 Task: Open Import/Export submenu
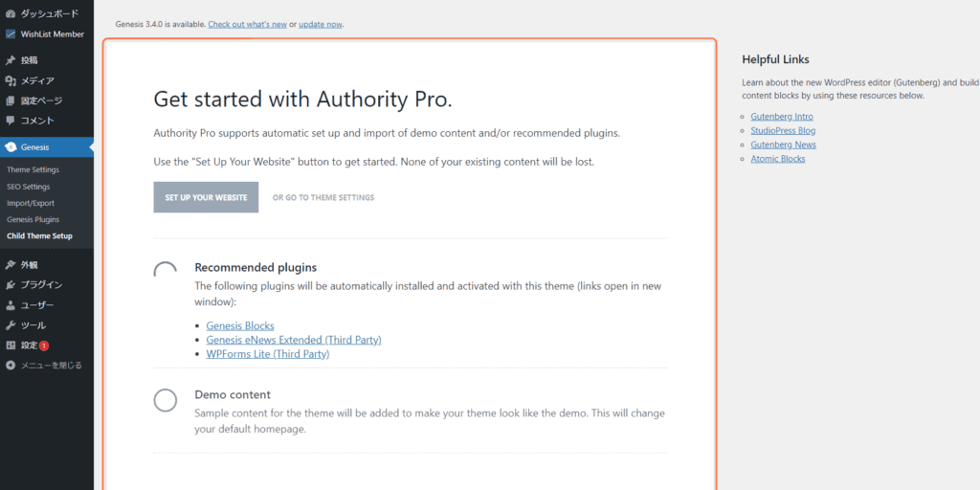click(31, 203)
